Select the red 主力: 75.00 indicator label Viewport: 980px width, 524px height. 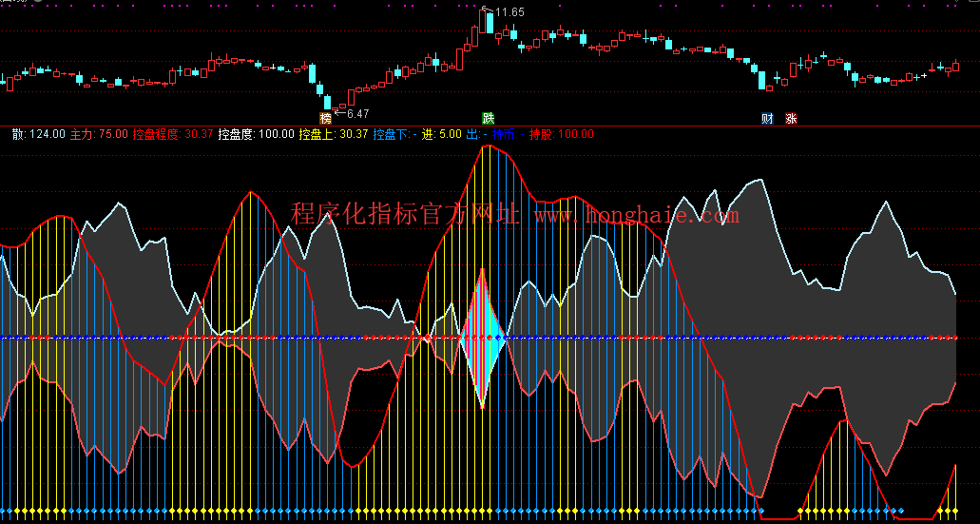tap(99, 134)
